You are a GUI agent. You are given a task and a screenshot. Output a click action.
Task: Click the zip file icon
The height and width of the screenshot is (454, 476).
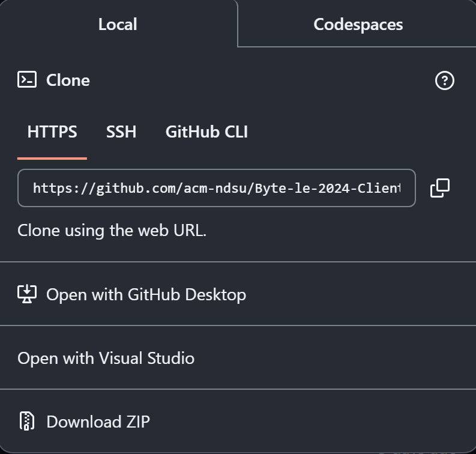pos(27,422)
